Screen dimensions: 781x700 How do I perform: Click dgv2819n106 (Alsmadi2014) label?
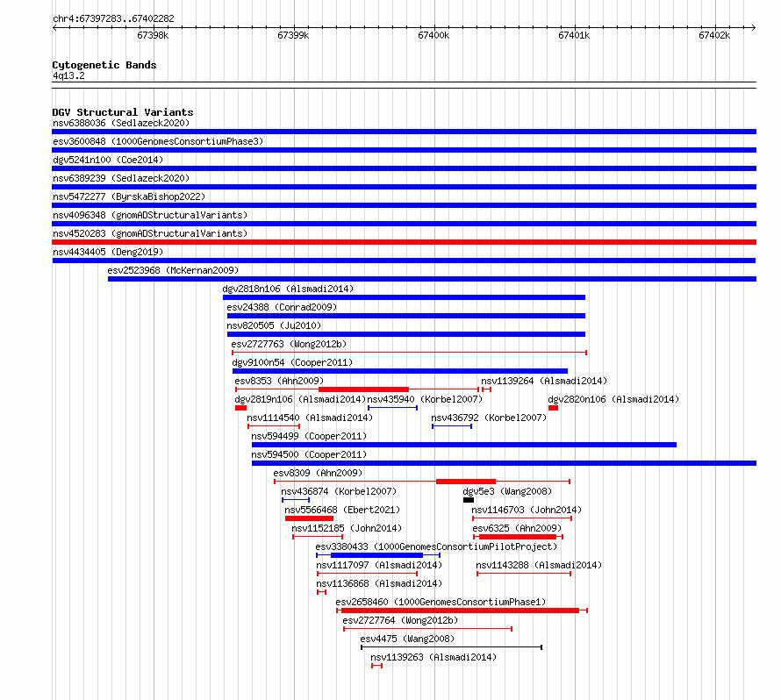tap(300, 399)
